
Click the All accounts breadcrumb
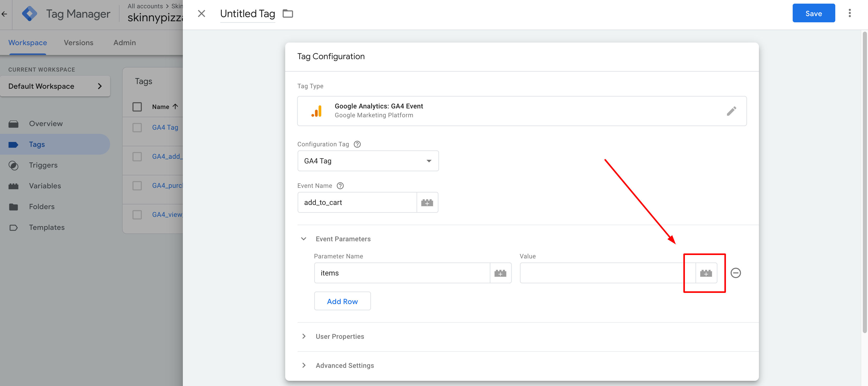click(x=145, y=6)
